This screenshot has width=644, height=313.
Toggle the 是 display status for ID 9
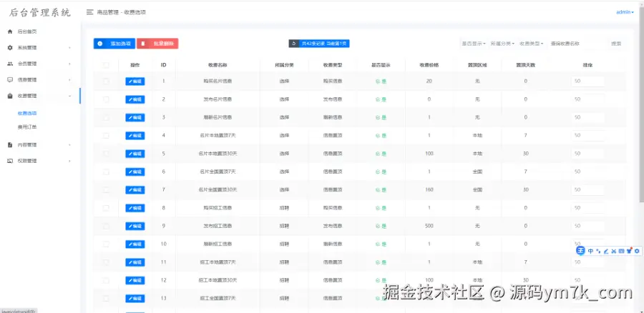point(381,226)
